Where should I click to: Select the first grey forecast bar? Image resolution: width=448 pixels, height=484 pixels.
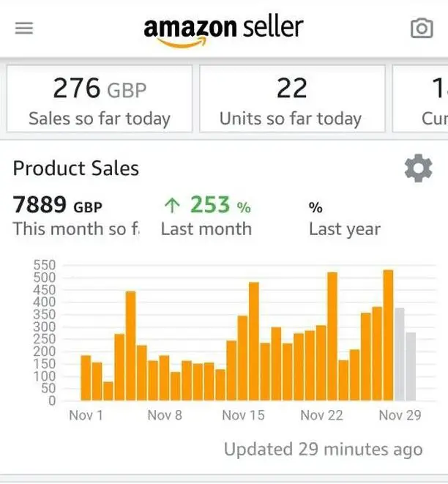pyautogui.click(x=400, y=354)
